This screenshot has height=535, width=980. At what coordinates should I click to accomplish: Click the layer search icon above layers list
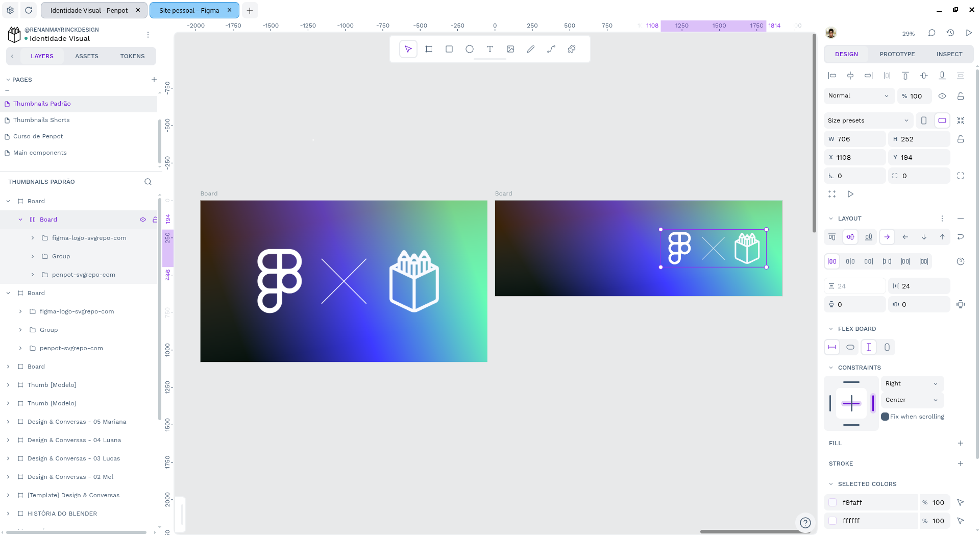pyautogui.click(x=148, y=182)
